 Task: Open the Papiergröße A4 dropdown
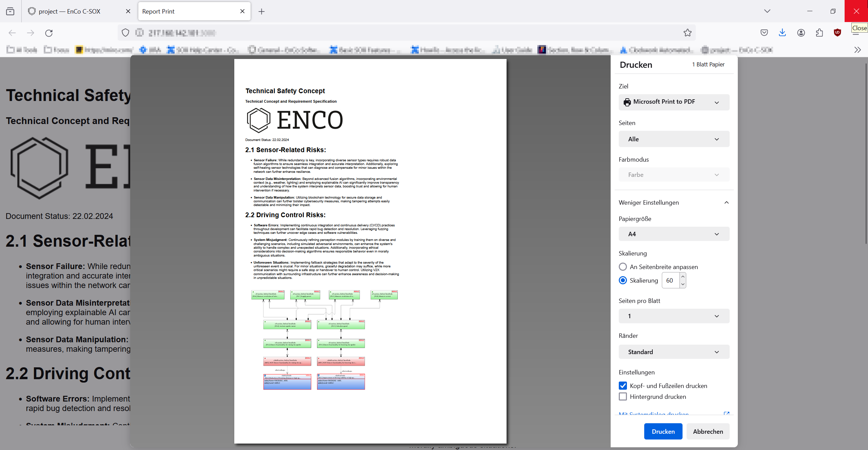[x=674, y=234]
